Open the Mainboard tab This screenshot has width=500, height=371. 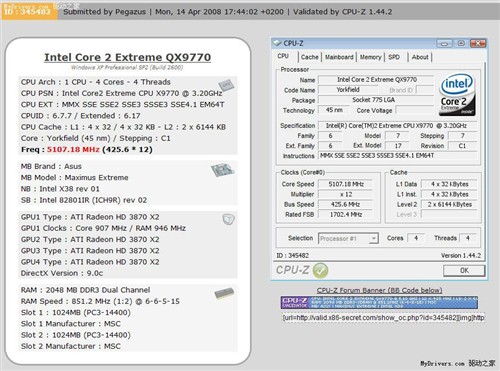coord(339,57)
